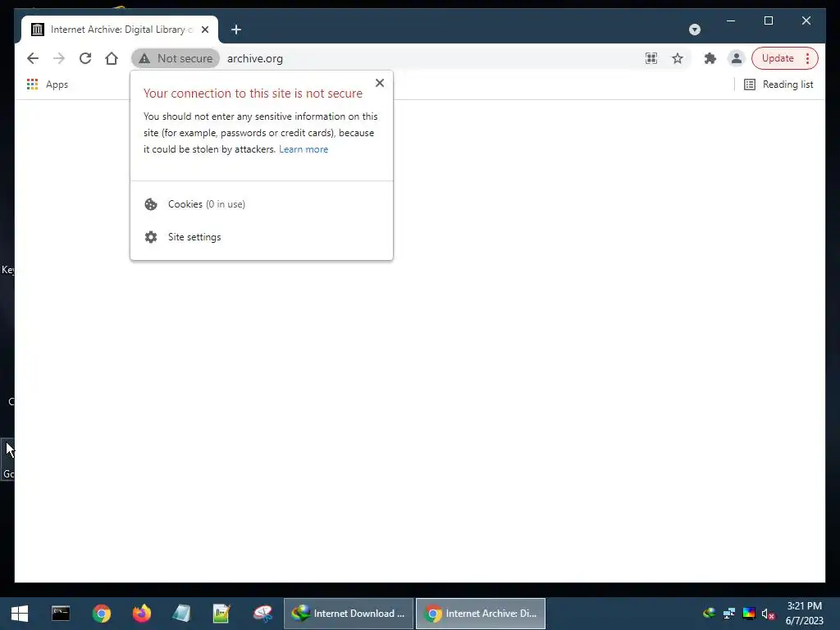
Task: Click the Not secure warning chip
Action: (x=176, y=58)
